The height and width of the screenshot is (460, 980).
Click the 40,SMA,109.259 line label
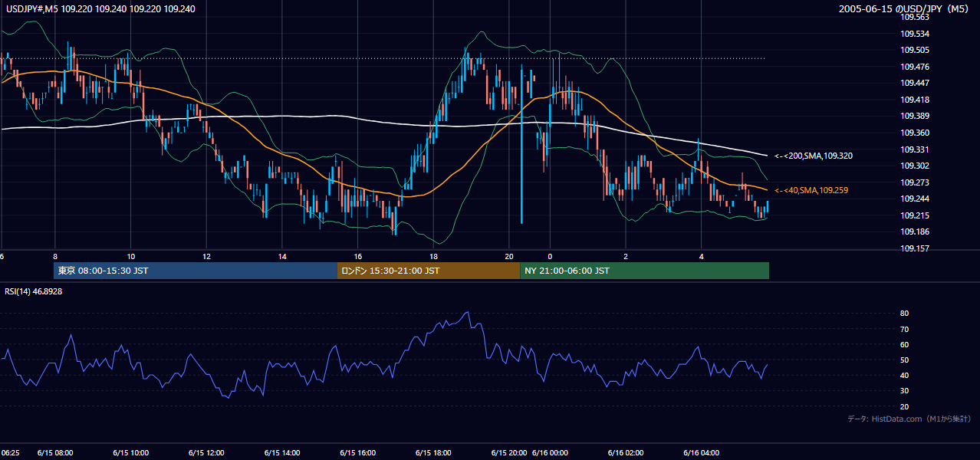pyautogui.click(x=811, y=190)
